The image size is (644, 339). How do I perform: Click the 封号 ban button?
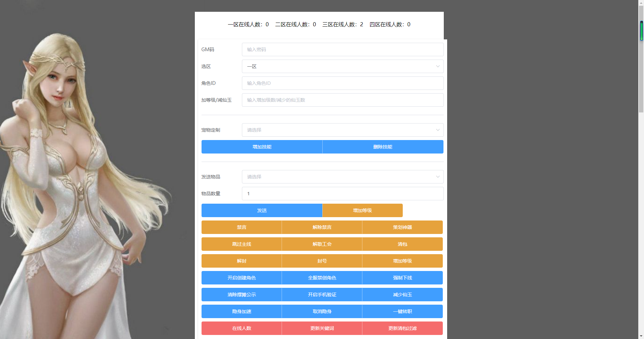(322, 261)
